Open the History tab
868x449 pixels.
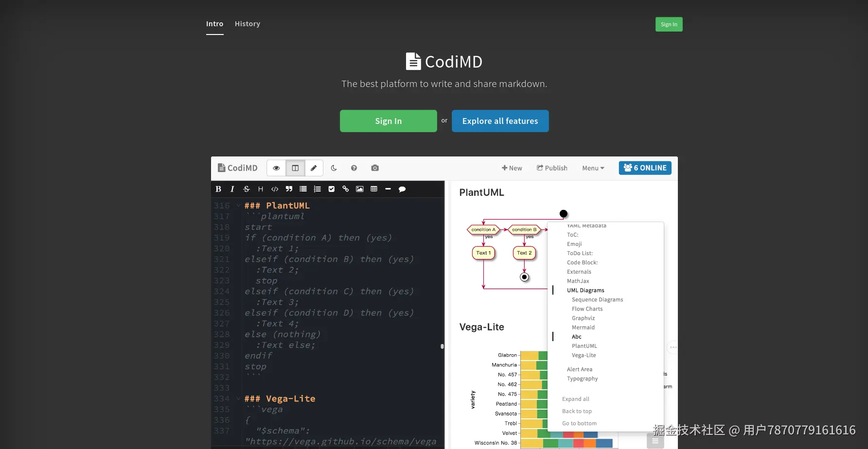[248, 24]
